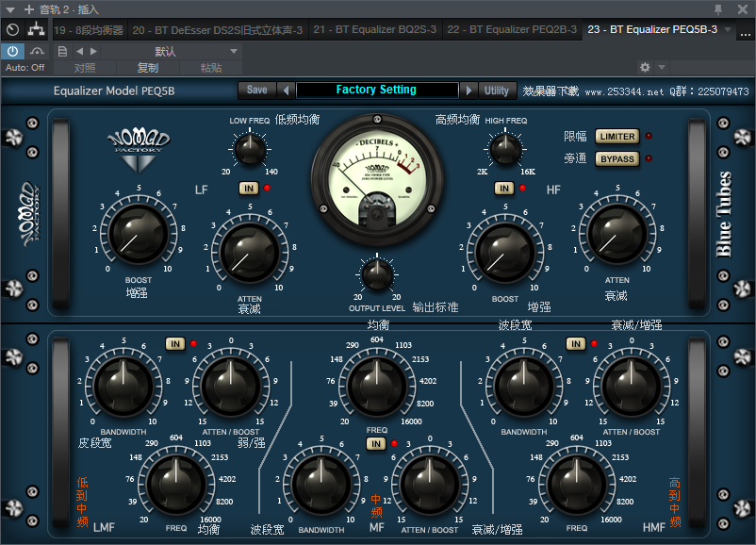Switch to tab 19 - 8段均衡器
The width and height of the screenshot is (756, 545).
[89, 30]
